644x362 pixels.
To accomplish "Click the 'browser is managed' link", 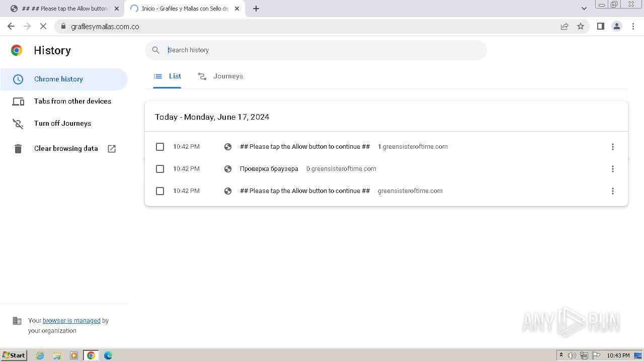I will click(71, 320).
